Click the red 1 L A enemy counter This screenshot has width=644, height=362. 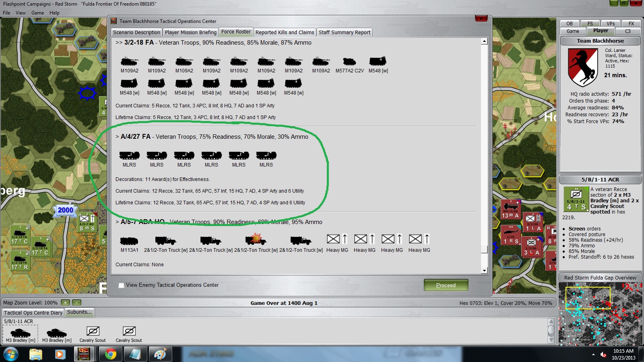(533, 222)
